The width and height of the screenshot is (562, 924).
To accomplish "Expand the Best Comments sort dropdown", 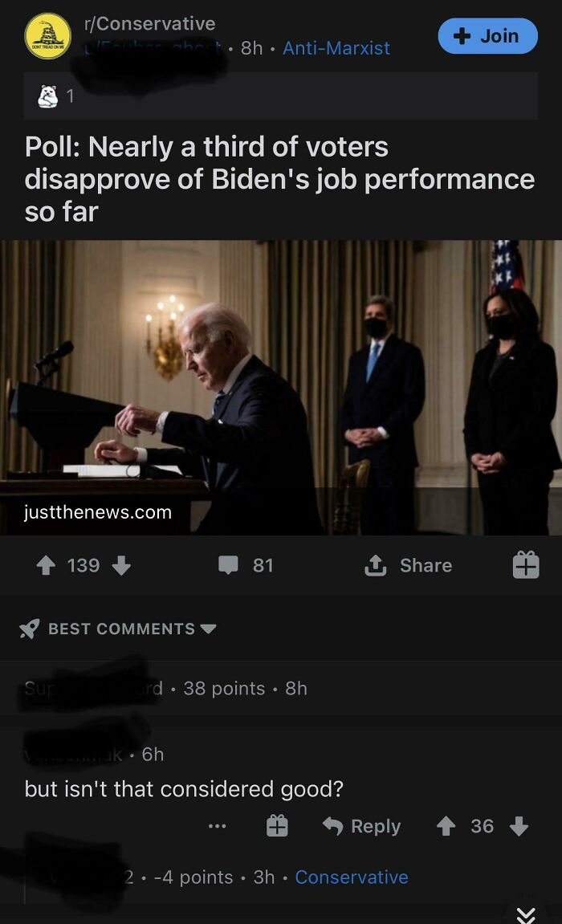I will 118,629.
